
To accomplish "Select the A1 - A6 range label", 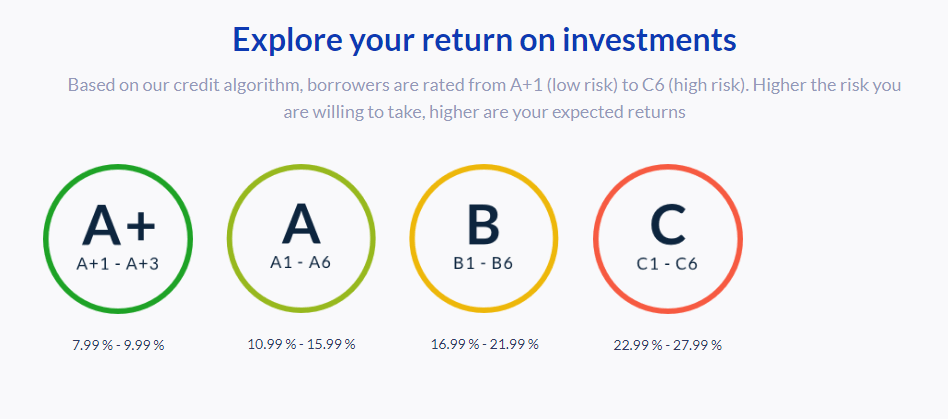I will [x=301, y=263].
